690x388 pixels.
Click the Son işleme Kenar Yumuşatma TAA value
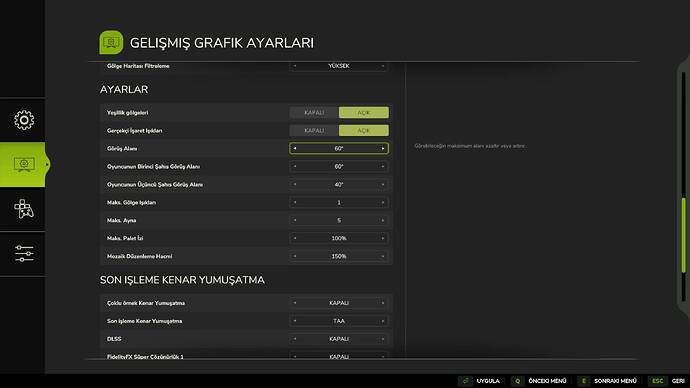pyautogui.click(x=339, y=321)
